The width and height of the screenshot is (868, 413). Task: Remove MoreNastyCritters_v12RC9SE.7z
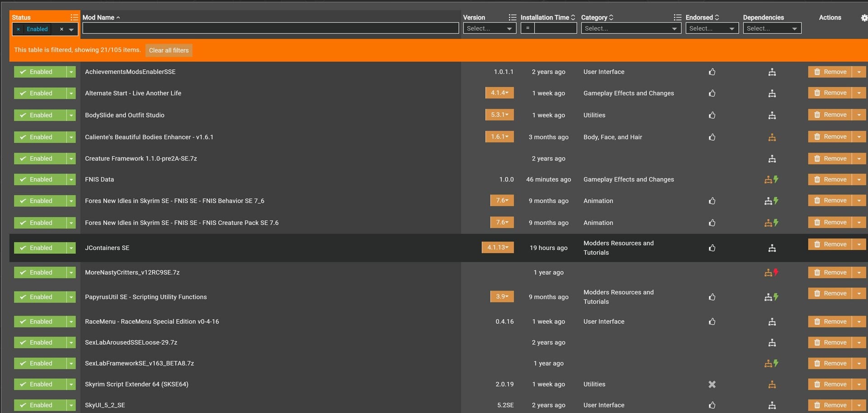pyautogui.click(x=830, y=272)
